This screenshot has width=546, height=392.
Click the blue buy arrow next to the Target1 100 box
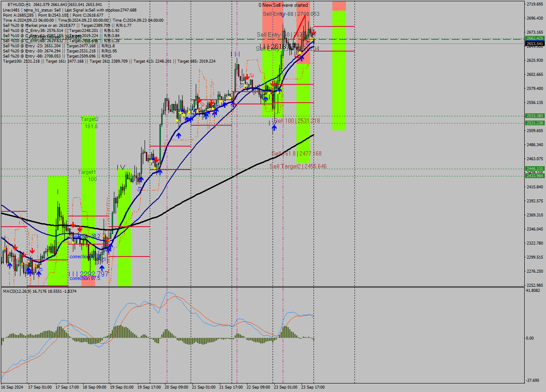pyautogui.click(x=141, y=179)
